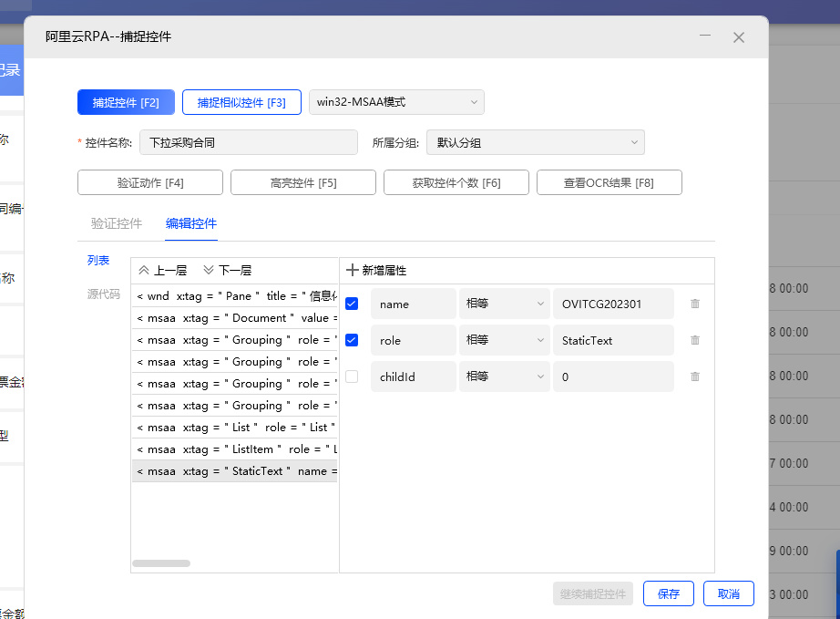Close the capture control dialog
The width and height of the screenshot is (840, 619).
tap(739, 37)
